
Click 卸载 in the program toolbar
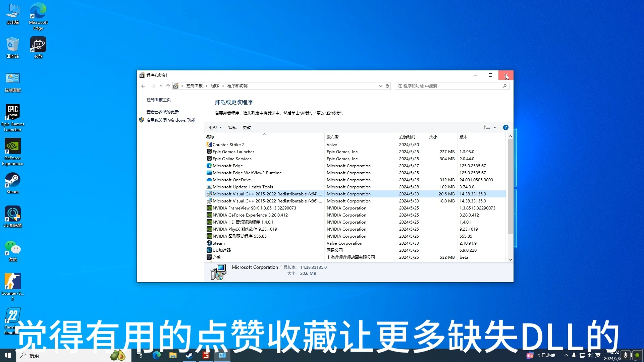point(232,127)
